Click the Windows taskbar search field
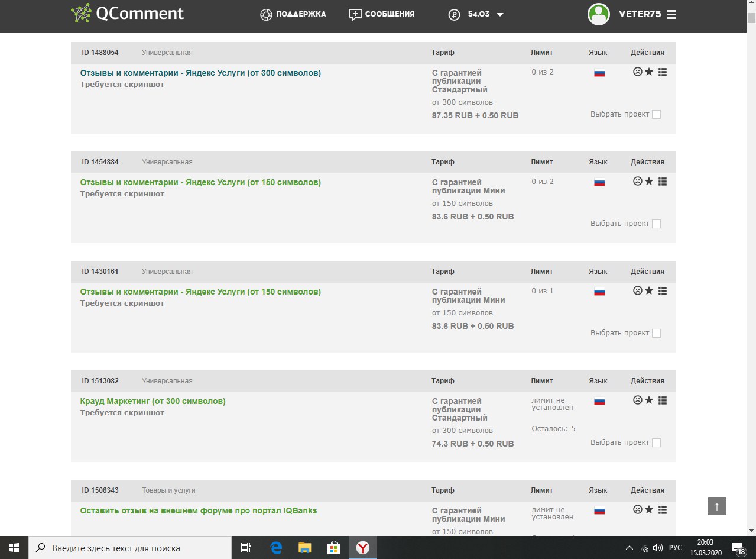Image resolution: width=756 pixels, height=559 pixels. point(130,548)
